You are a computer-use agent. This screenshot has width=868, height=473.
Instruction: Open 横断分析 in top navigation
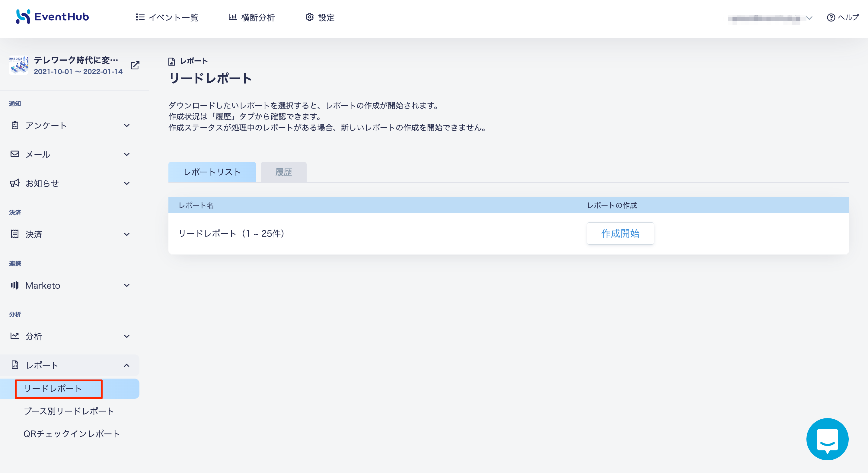tap(251, 17)
